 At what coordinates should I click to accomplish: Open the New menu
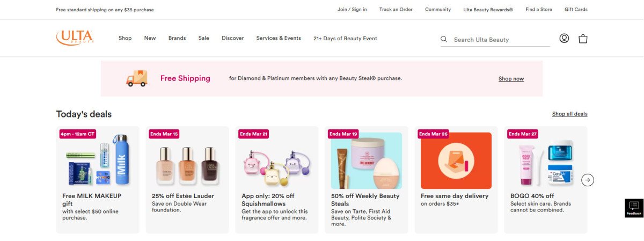pos(150,38)
